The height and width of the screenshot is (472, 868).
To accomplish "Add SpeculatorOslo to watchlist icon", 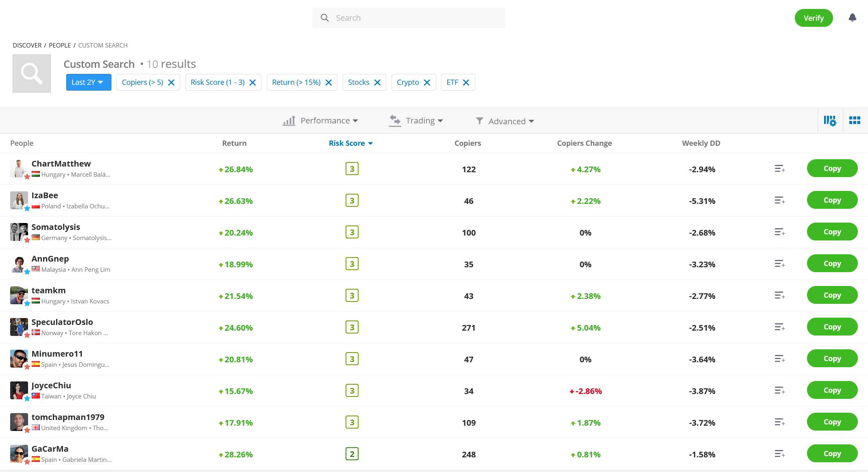I will [779, 327].
